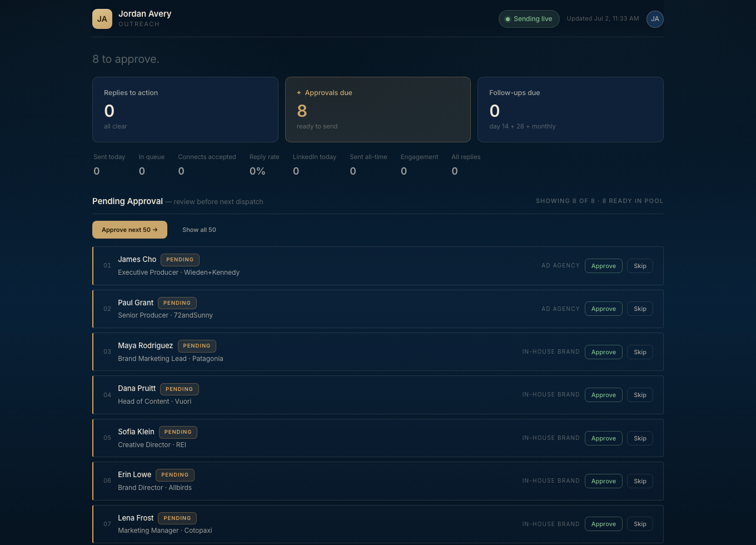
Task: Select Dana Pruitt's name
Action: pos(137,388)
